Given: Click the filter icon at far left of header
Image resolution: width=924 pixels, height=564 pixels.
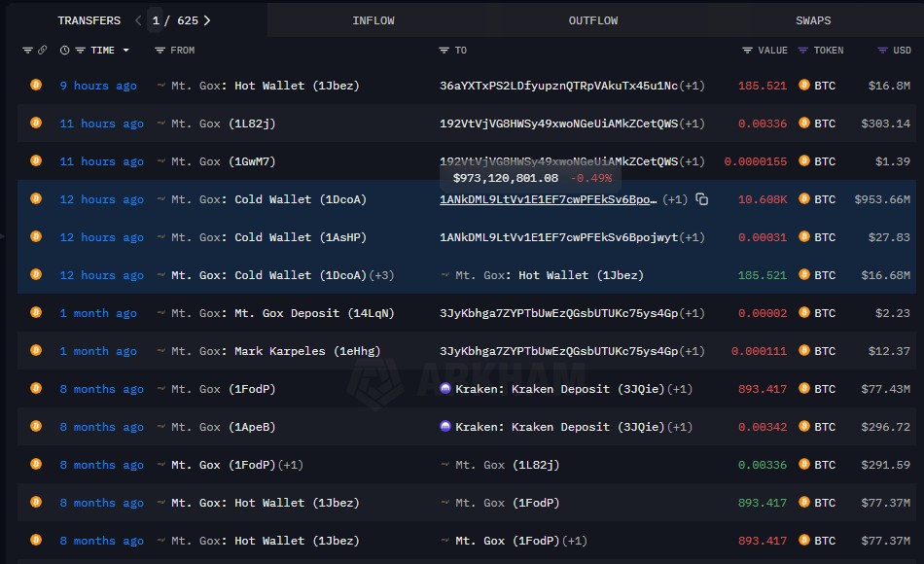Looking at the screenshot, I should (27, 51).
